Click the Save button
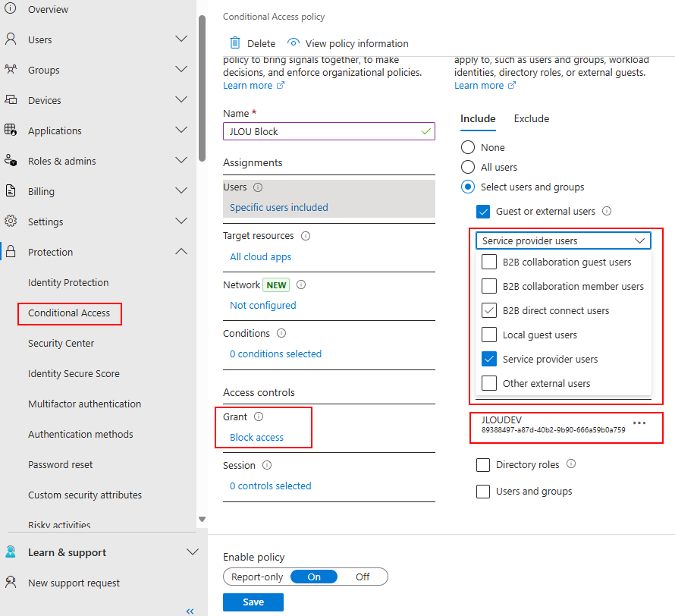675x616 pixels. point(253,602)
